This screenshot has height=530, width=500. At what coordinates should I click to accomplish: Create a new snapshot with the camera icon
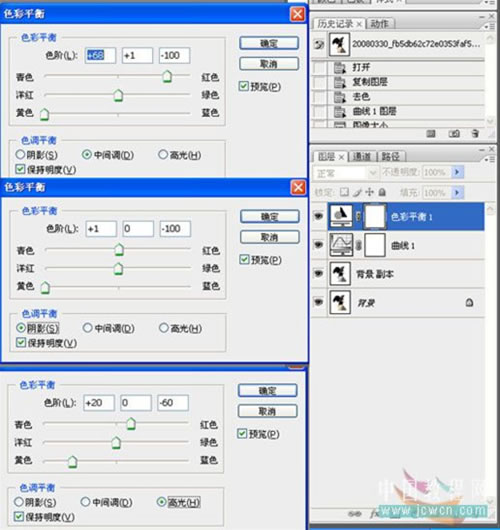pyautogui.click(x=454, y=134)
